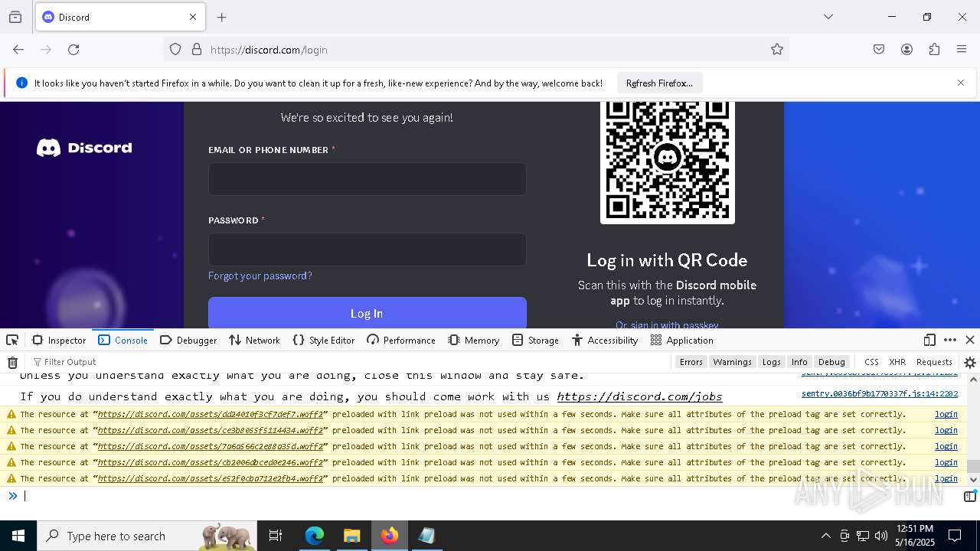Image resolution: width=980 pixels, height=551 pixels.
Task: Toggle the CSS filter
Action: (x=871, y=362)
